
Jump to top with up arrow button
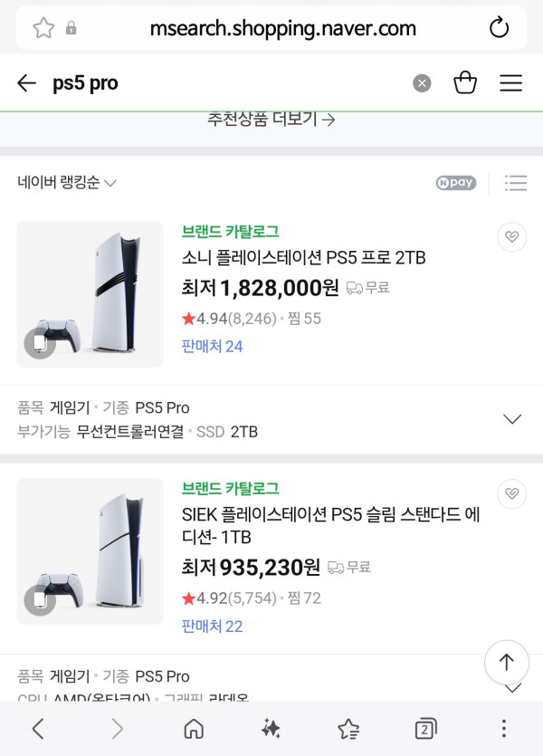point(507,663)
